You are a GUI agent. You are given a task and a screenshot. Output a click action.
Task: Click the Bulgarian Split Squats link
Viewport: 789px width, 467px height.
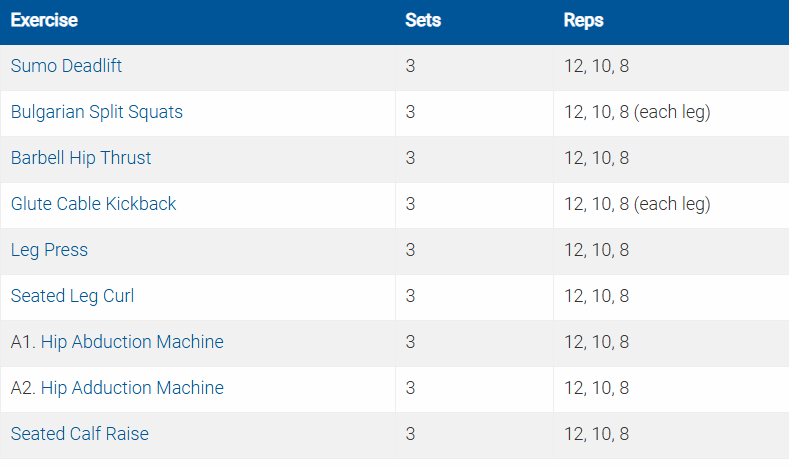click(97, 112)
